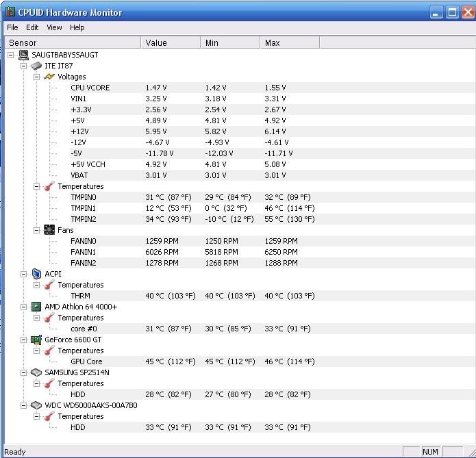Screen dimensions: 476x458
Task: Select the GPU Core row
Action: pos(273,361)
